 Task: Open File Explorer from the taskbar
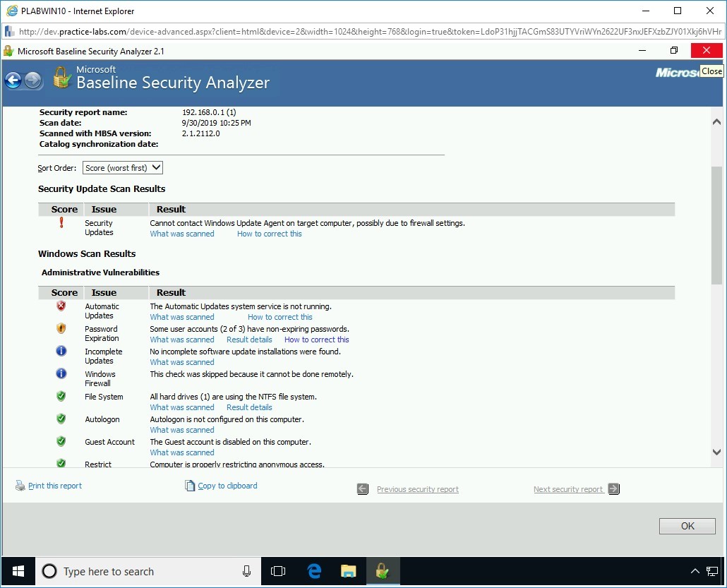348,571
